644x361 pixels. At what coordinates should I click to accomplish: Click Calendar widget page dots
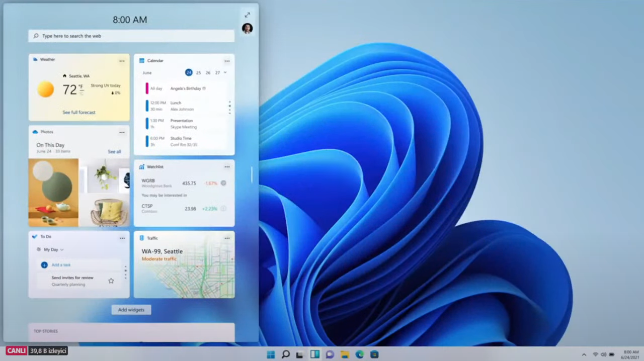(229, 107)
